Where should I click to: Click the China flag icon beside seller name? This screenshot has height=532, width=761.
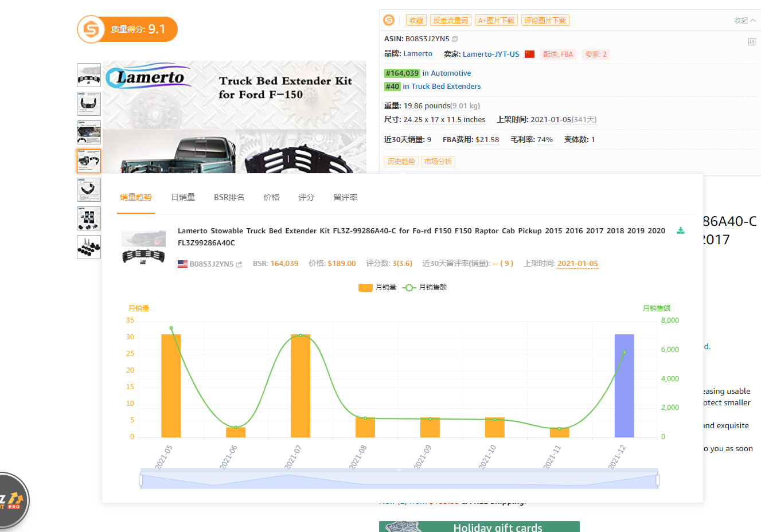(529, 54)
